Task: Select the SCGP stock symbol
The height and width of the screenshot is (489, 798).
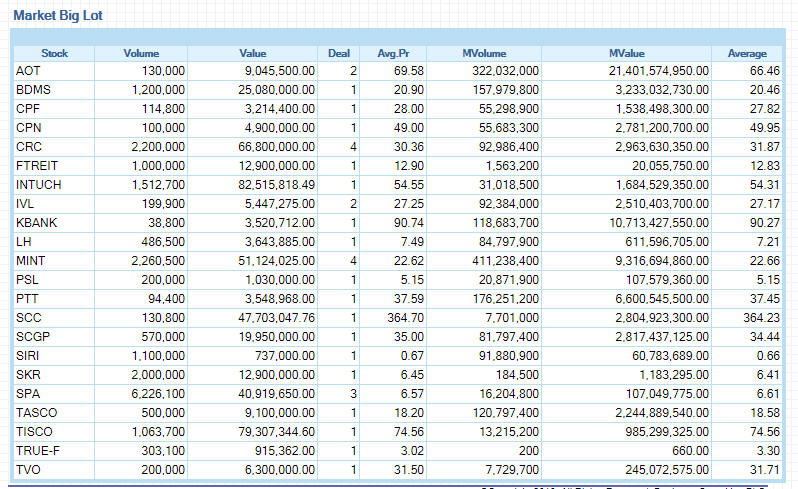Action: pos(33,337)
